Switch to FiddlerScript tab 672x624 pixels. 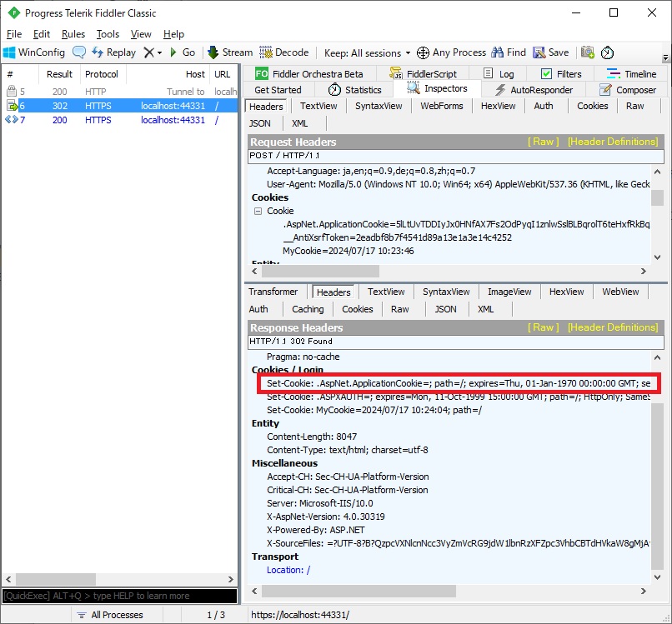423,73
